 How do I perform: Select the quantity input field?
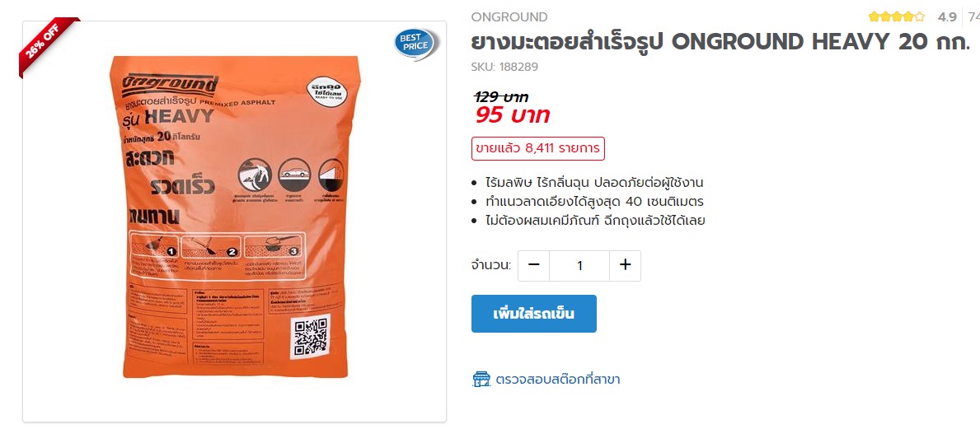(579, 265)
